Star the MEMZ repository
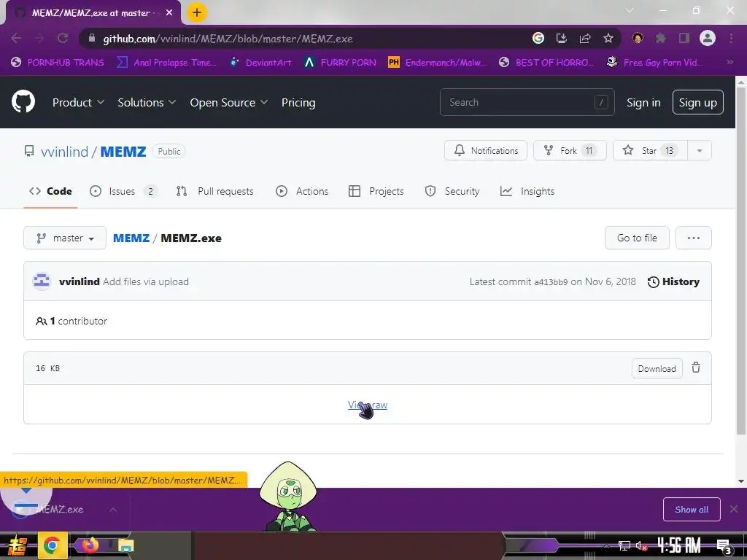Screen dimensions: 747x560 650,150
